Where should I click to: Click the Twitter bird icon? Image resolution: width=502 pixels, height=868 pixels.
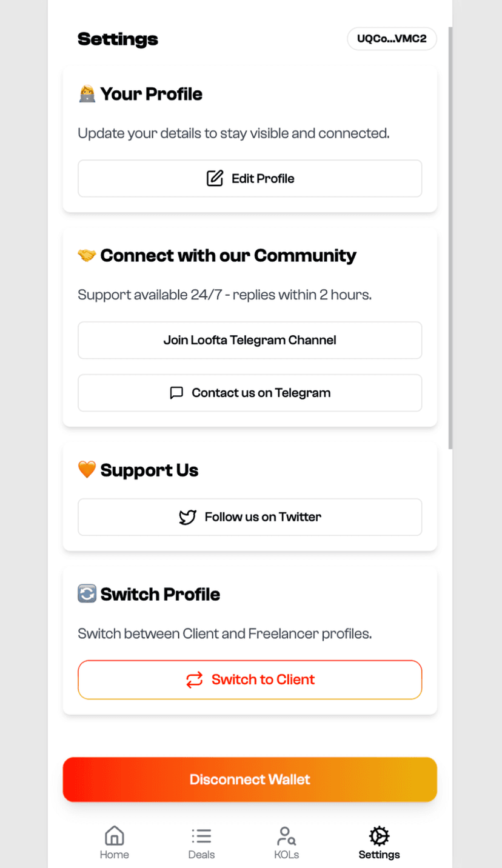[x=187, y=517]
